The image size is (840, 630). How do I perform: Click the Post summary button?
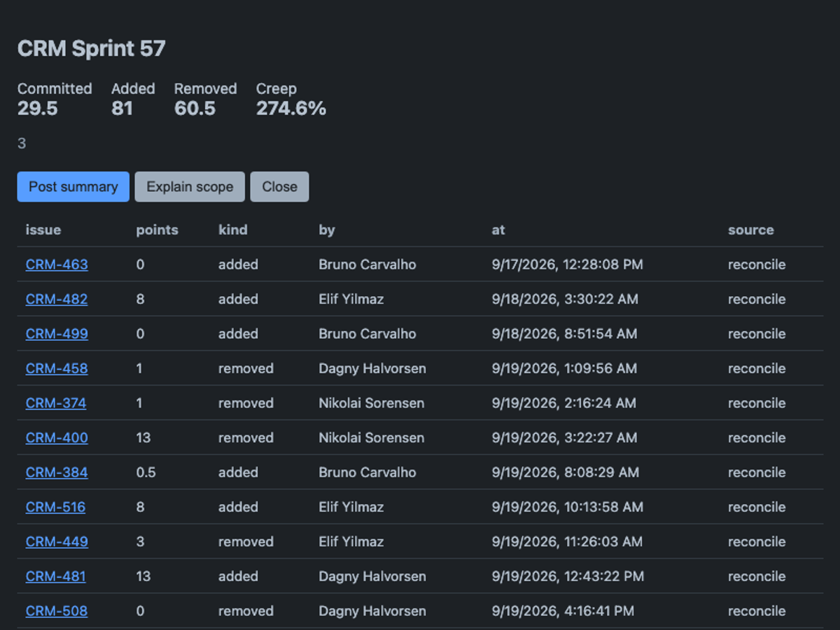73,187
